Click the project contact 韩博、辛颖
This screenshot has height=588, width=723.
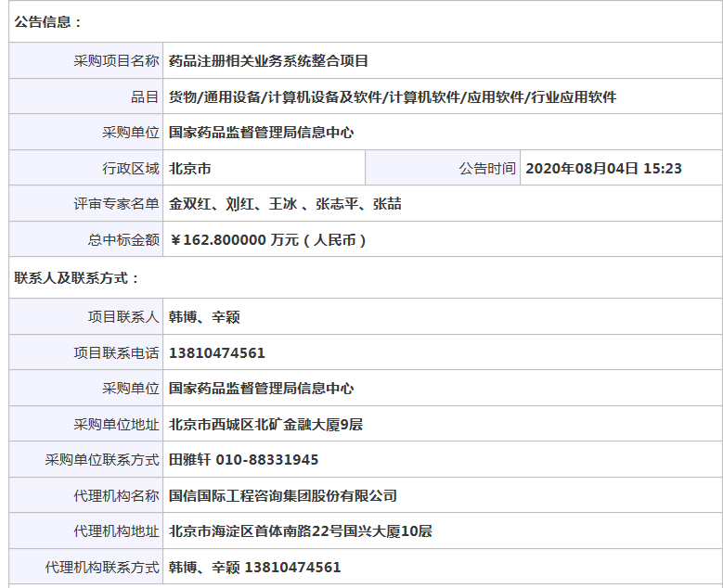[x=204, y=317]
